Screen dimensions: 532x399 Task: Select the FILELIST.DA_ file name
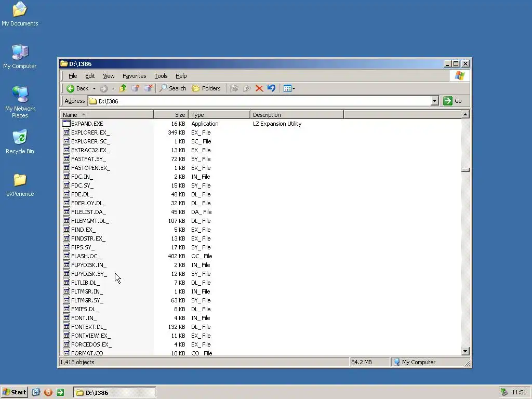(x=88, y=212)
